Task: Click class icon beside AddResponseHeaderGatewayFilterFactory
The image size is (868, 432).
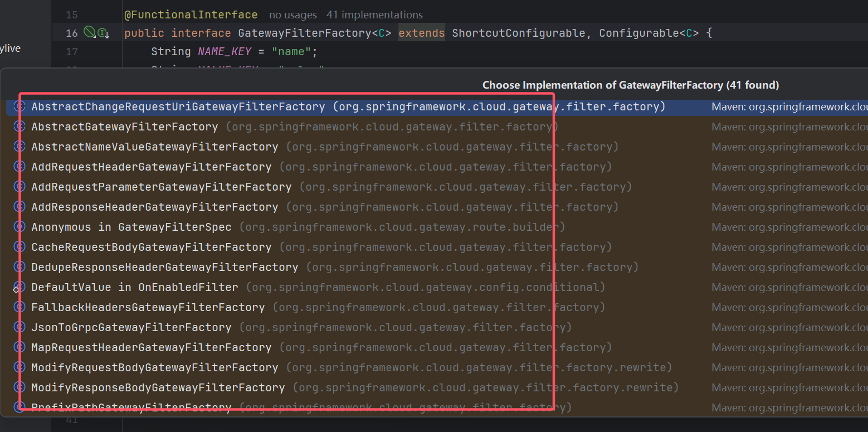Action: (x=19, y=207)
